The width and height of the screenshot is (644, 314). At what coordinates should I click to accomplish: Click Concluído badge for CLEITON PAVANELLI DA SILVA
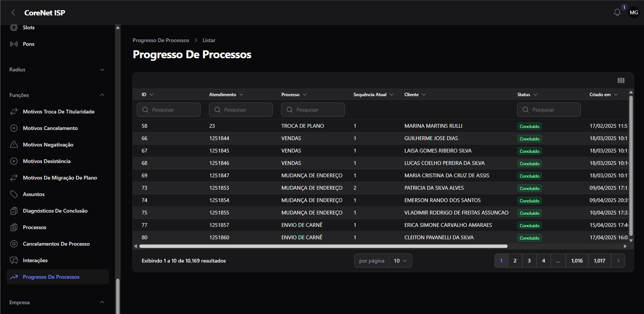pos(529,238)
